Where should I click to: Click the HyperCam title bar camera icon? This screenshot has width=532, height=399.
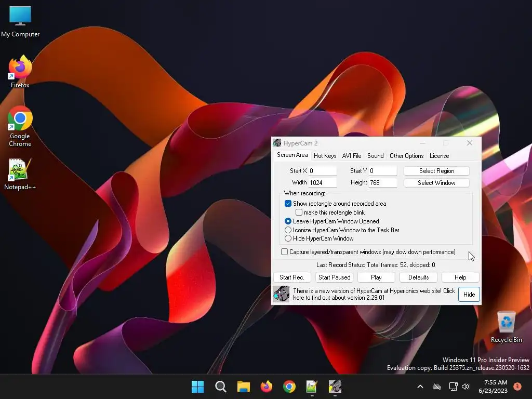coord(277,143)
